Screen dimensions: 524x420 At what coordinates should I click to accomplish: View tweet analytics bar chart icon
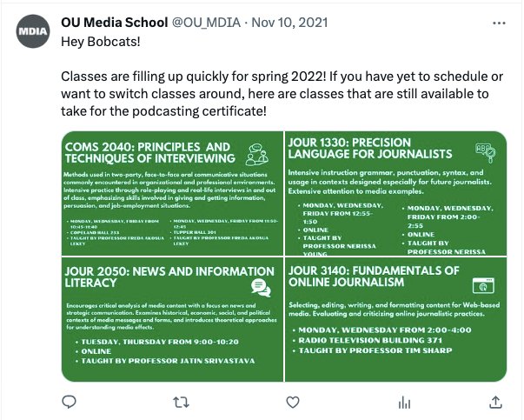tap(404, 403)
